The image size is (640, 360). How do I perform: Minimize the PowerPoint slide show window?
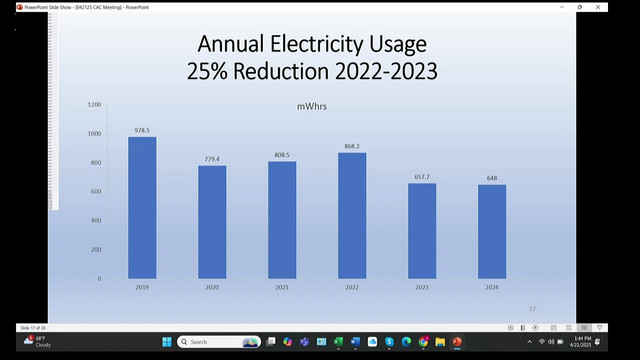point(562,7)
